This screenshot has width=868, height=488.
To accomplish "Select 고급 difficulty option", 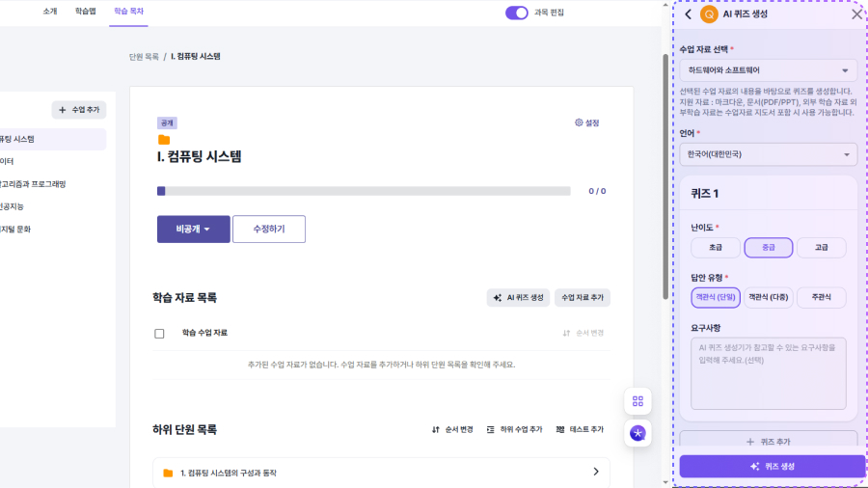I will click(822, 248).
